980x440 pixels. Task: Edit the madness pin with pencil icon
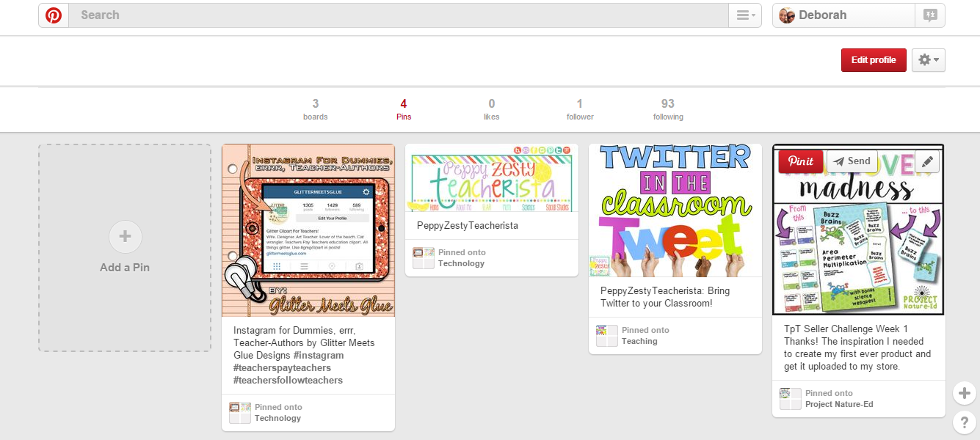[x=927, y=161]
